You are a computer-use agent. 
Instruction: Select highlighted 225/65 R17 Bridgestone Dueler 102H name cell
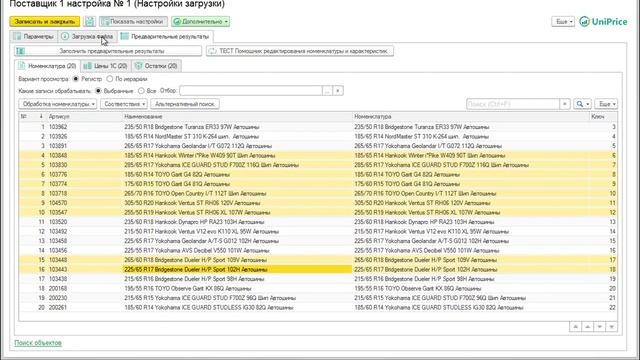(237, 269)
